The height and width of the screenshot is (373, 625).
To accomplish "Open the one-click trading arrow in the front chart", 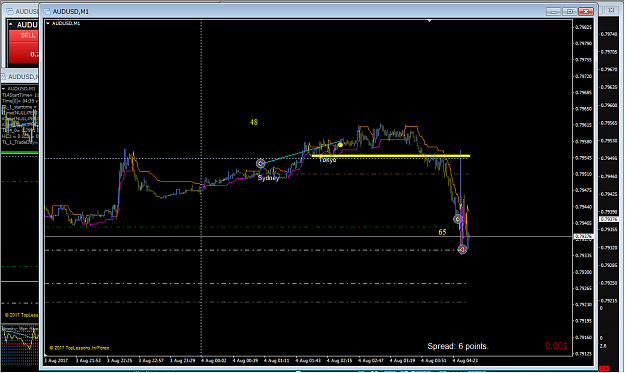I will (48, 24).
